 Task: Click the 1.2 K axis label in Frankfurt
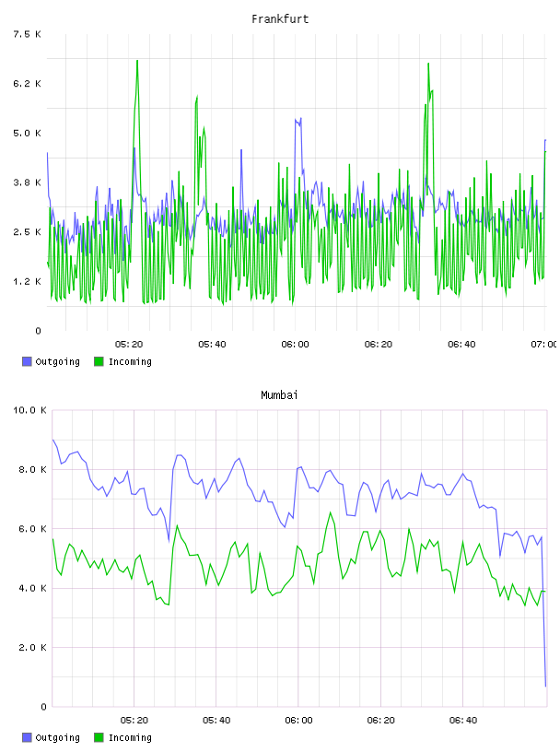[x=28, y=281]
